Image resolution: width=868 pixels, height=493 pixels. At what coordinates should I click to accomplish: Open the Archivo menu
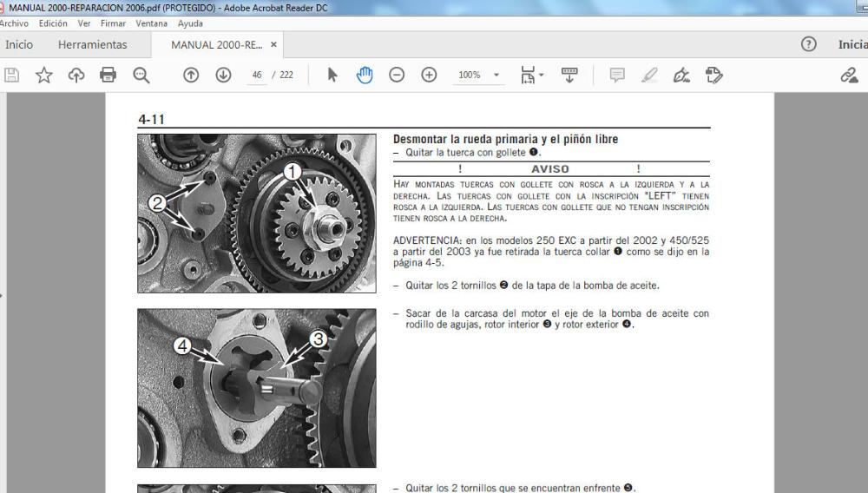point(14,23)
